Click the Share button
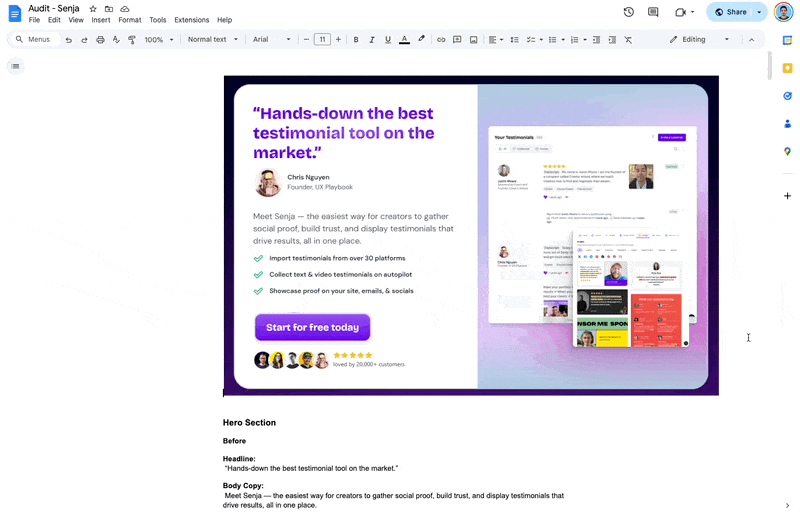 click(731, 12)
